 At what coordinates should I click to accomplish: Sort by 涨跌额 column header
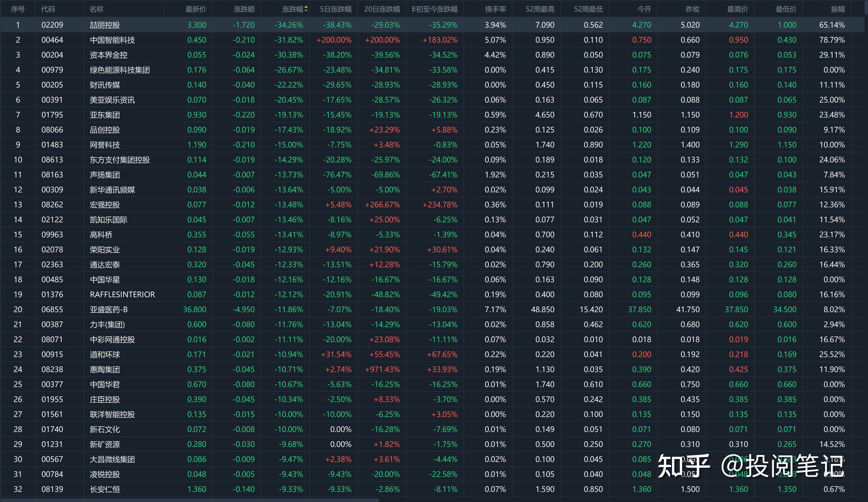coord(244,9)
